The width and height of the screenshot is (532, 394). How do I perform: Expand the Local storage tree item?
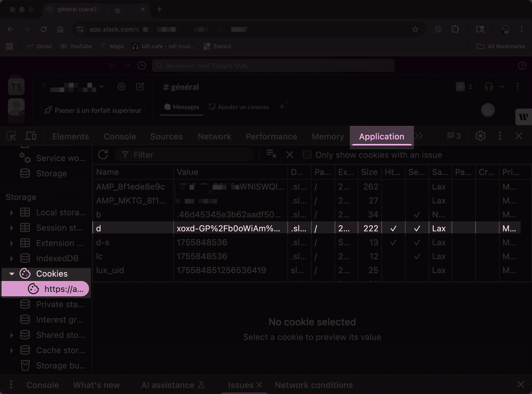pos(11,212)
